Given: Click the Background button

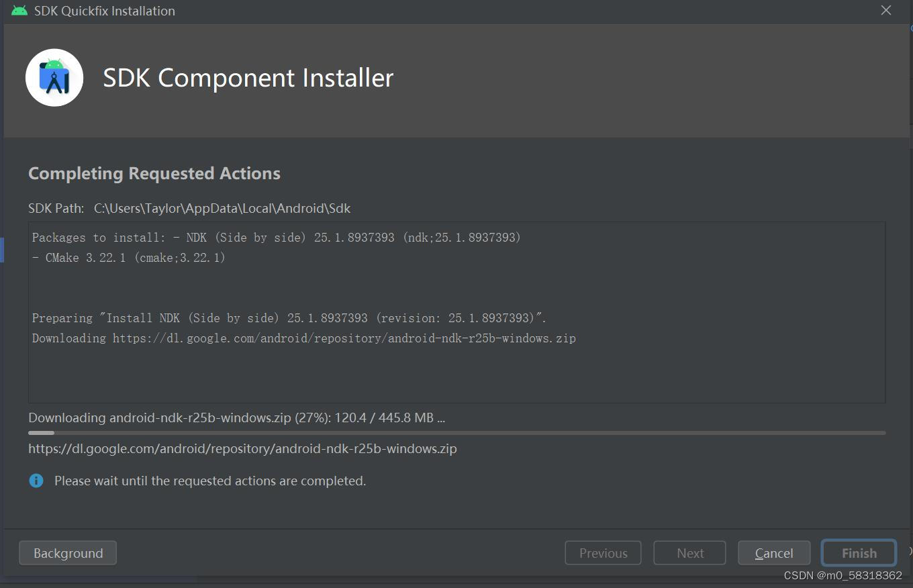Looking at the screenshot, I should (x=68, y=553).
